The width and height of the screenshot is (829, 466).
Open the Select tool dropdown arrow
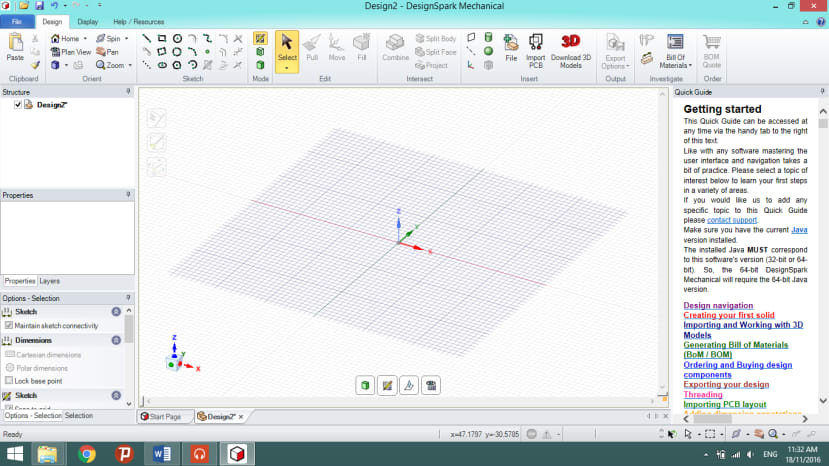[x=287, y=68]
